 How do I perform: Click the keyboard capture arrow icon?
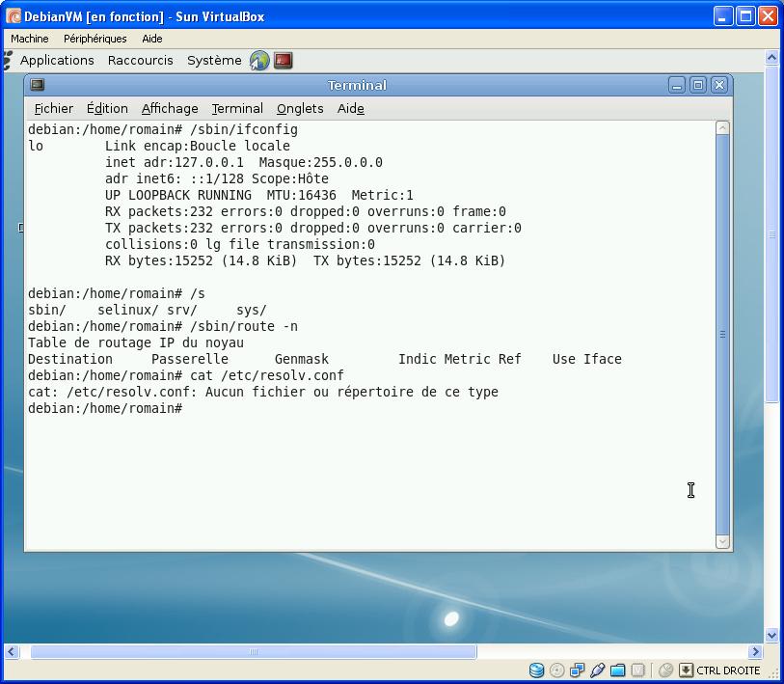686,670
